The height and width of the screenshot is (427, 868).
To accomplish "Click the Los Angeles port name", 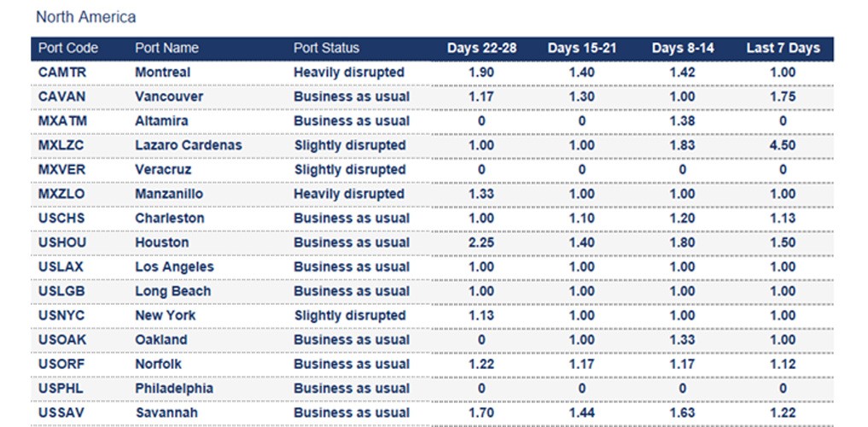I will [x=174, y=267].
